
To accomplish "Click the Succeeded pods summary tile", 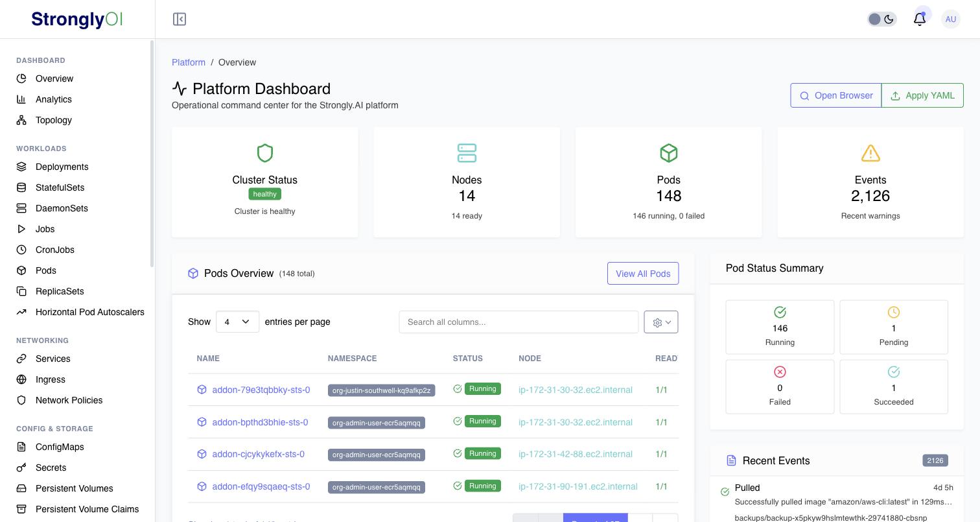I will tap(894, 386).
